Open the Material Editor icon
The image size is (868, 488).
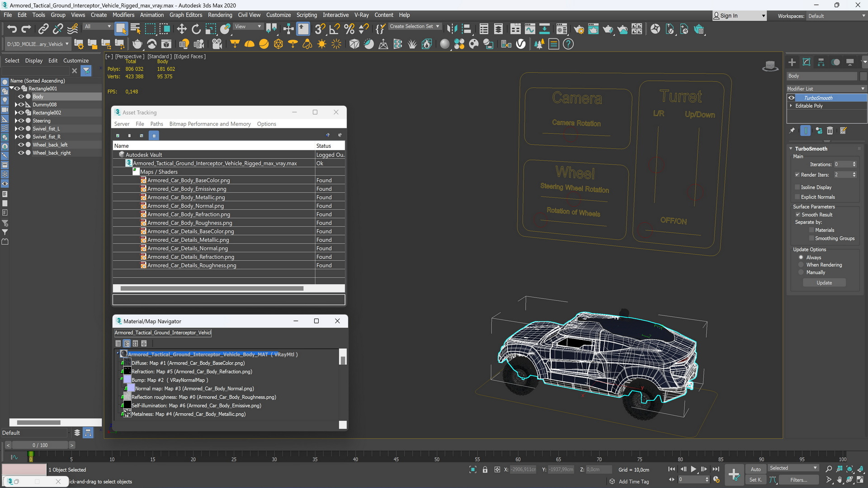pyautogui.click(x=561, y=29)
